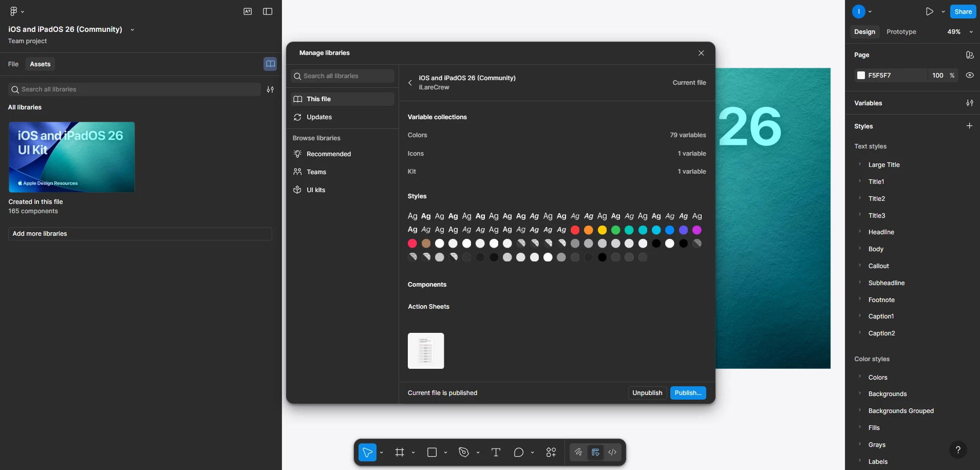Screen dimensions: 980x470
Task: Click the page color F5F5F7 swatch
Action: (x=861, y=76)
